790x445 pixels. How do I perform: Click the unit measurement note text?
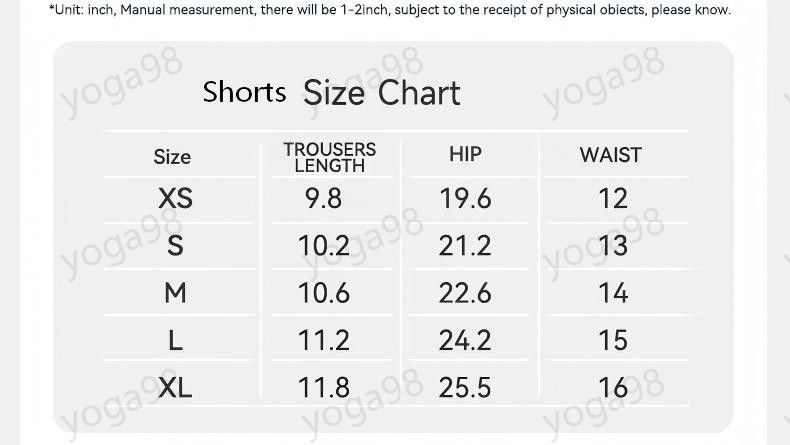point(390,10)
